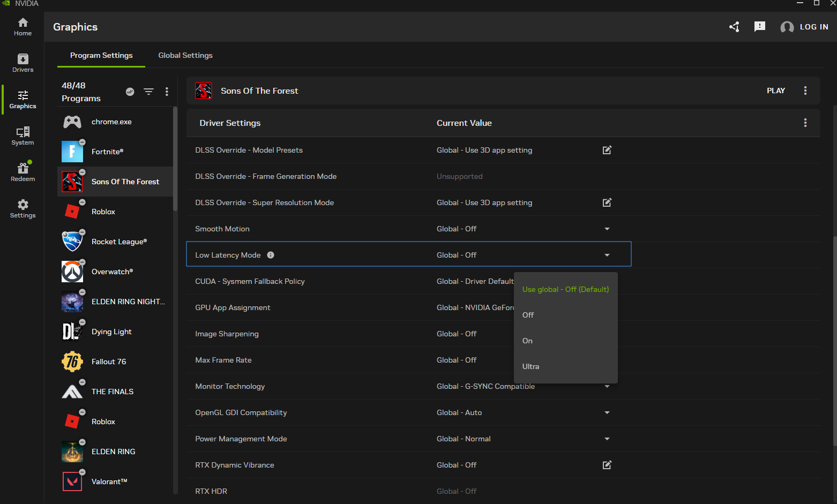The image size is (837, 504).
Task: Click the 48/48 Programs counter
Action: pyautogui.click(x=81, y=92)
